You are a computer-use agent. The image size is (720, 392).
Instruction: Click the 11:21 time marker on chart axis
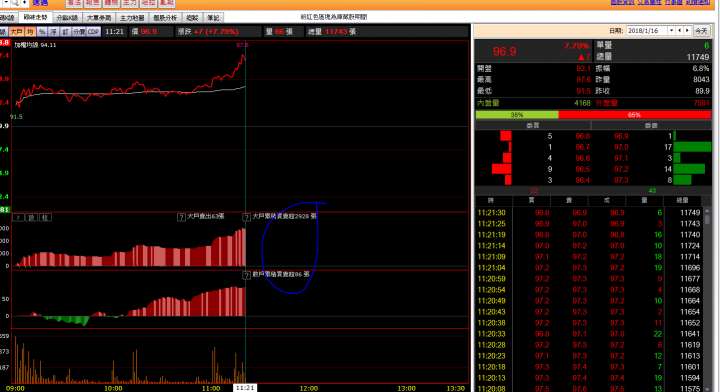[245, 388]
